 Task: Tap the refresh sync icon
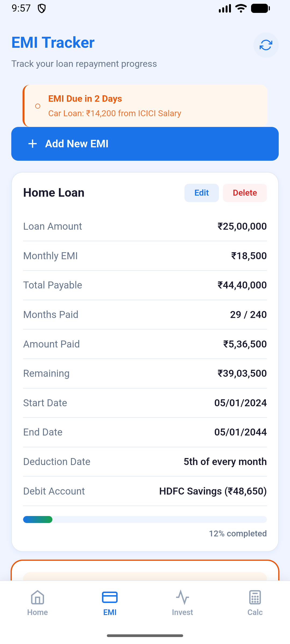coord(266,45)
